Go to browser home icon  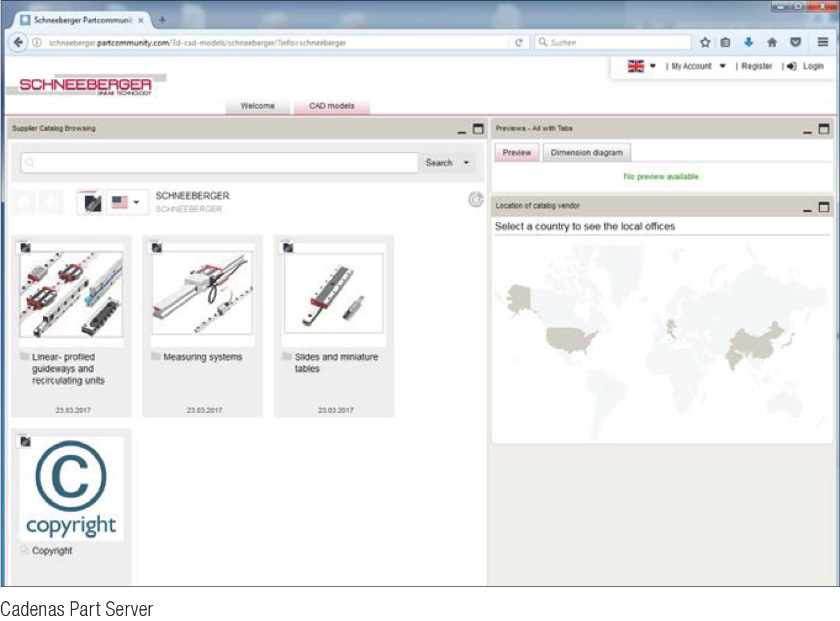772,42
